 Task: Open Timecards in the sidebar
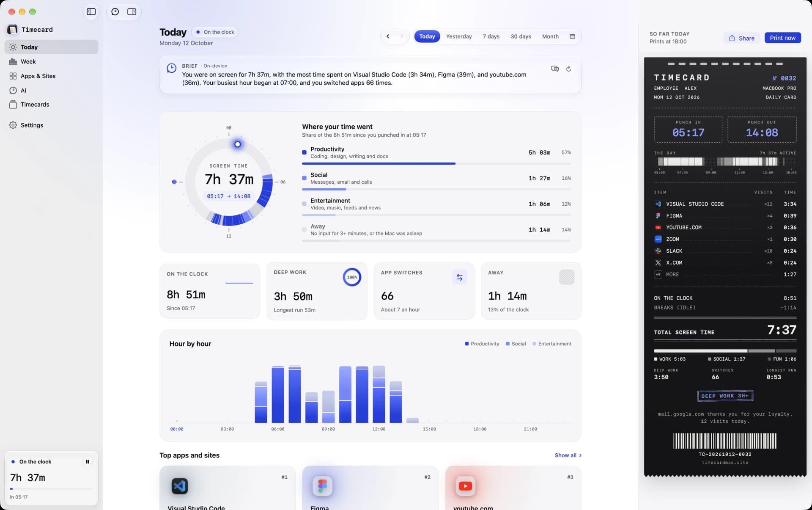click(51, 105)
